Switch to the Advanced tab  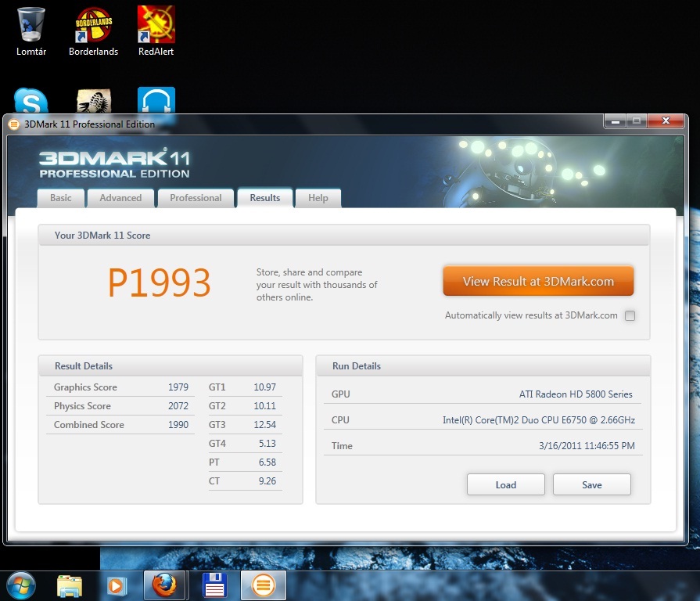point(120,198)
